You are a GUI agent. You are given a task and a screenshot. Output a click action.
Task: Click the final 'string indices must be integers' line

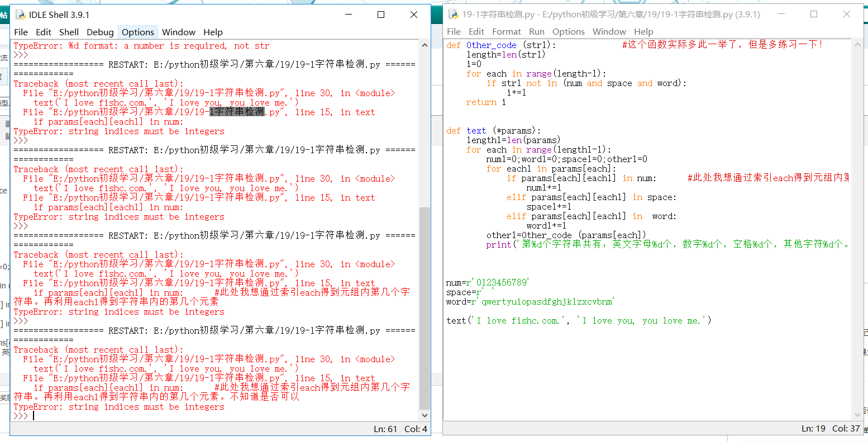(x=119, y=407)
